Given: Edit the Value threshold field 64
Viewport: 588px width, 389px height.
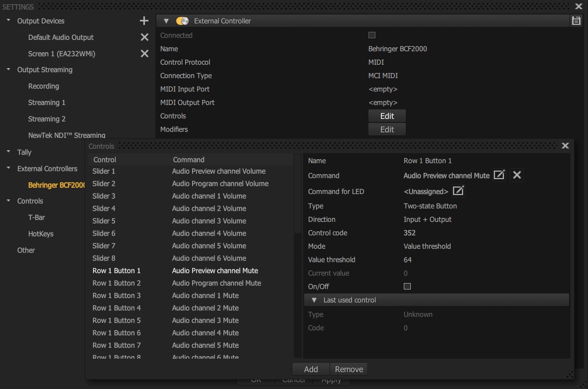Looking at the screenshot, I should point(408,260).
